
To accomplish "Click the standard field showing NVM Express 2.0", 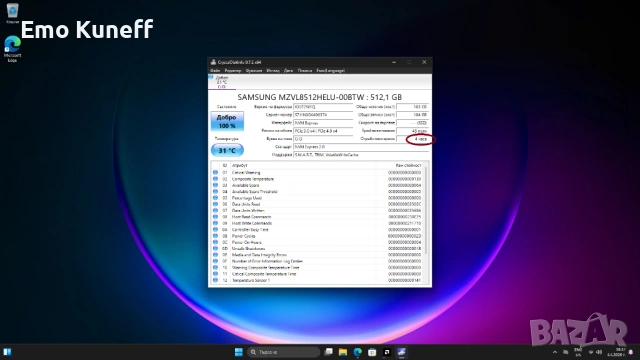I will [361, 147].
